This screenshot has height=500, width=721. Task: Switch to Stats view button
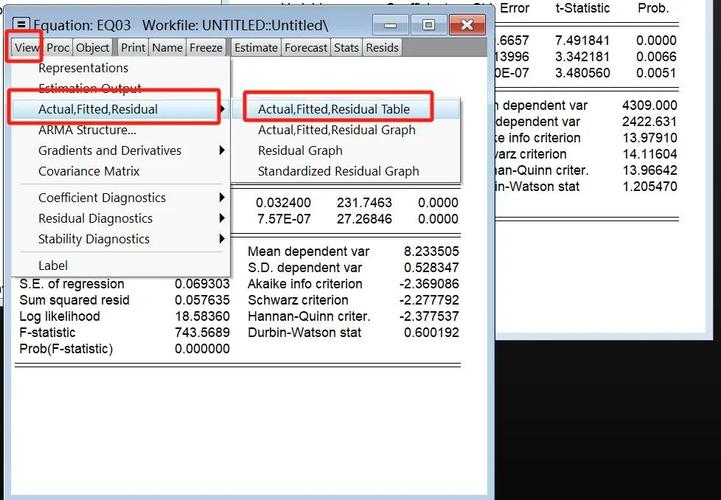346,47
